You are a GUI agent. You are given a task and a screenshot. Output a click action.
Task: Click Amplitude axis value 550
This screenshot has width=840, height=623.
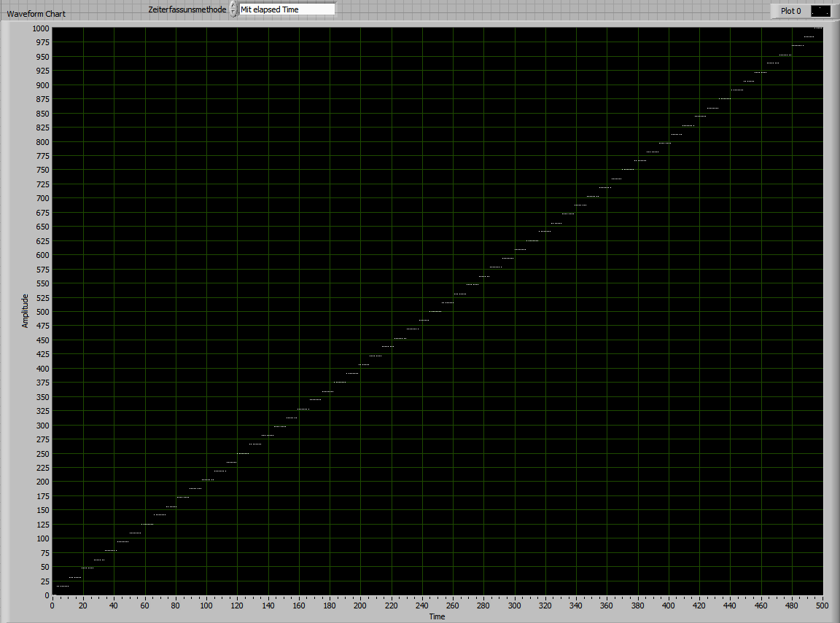pyautogui.click(x=43, y=283)
